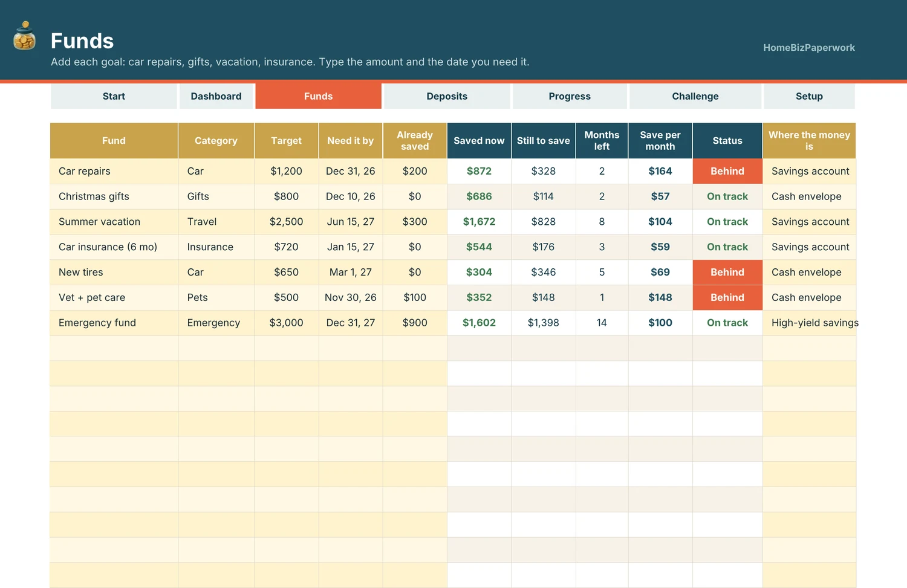The width and height of the screenshot is (907, 588).
Task: Switch to the Dashboard tab
Action: click(216, 96)
